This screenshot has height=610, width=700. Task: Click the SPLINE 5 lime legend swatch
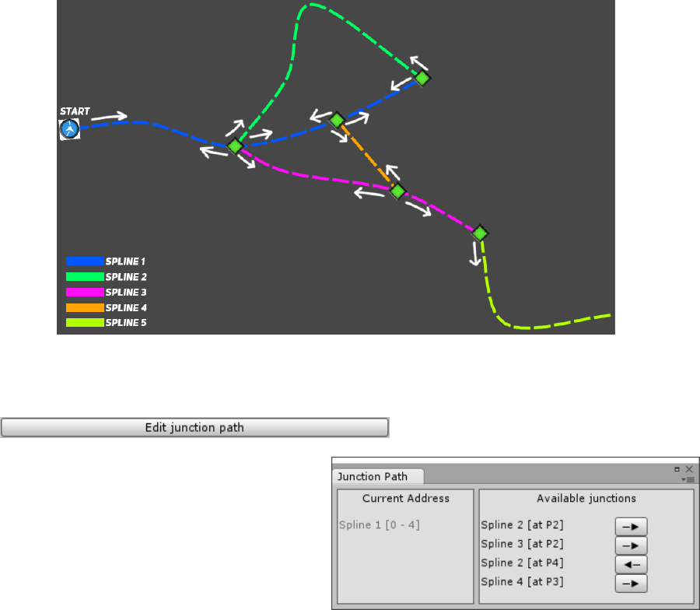(x=85, y=322)
